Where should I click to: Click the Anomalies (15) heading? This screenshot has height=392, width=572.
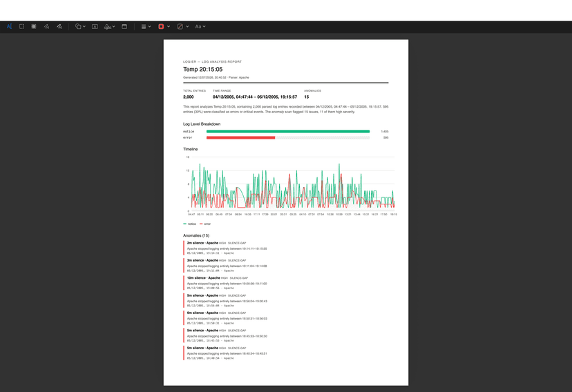pyautogui.click(x=196, y=235)
